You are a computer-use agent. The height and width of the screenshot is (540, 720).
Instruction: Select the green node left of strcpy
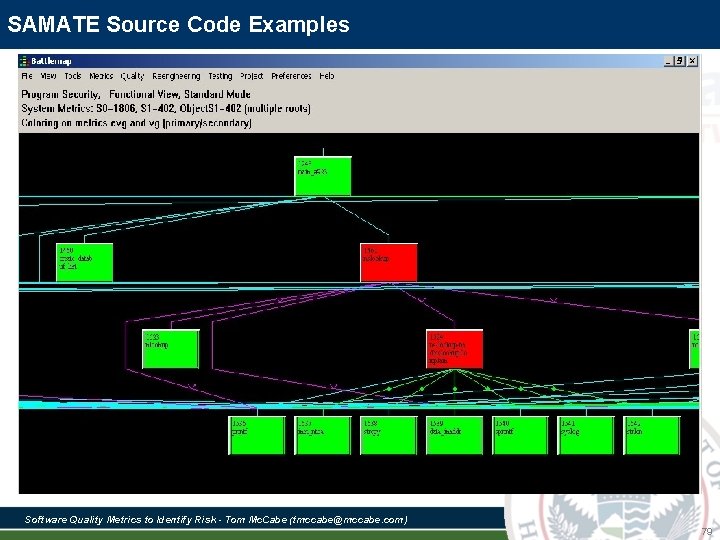pos(323,435)
